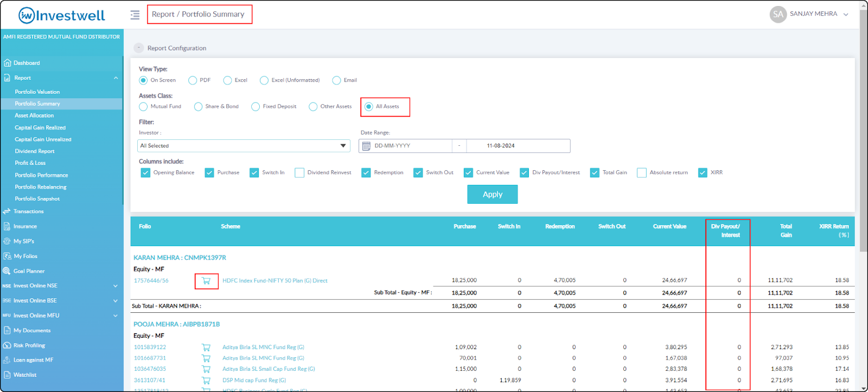Toggle Purchase column checkbox
Screen dimensions: 868x392
[x=209, y=172]
